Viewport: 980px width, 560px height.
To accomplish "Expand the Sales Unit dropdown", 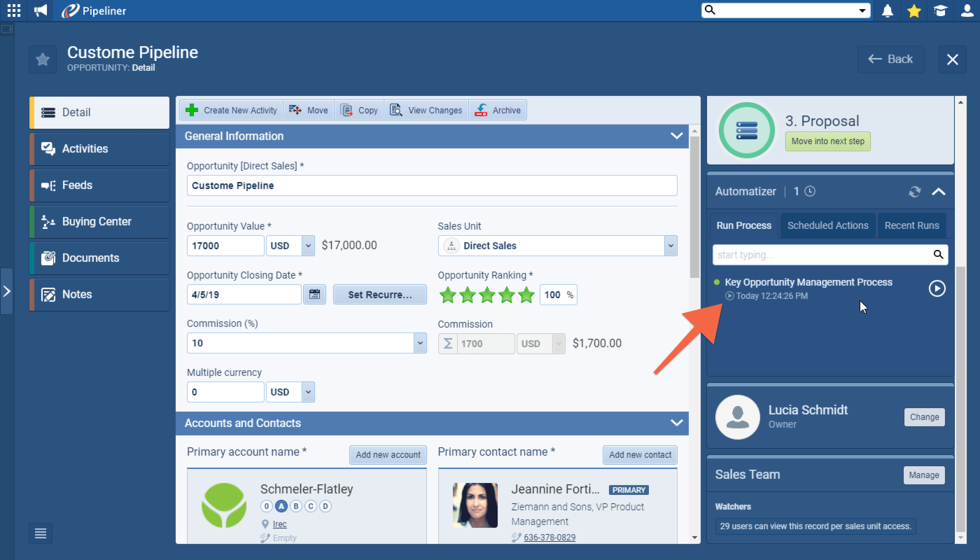I will tap(670, 246).
